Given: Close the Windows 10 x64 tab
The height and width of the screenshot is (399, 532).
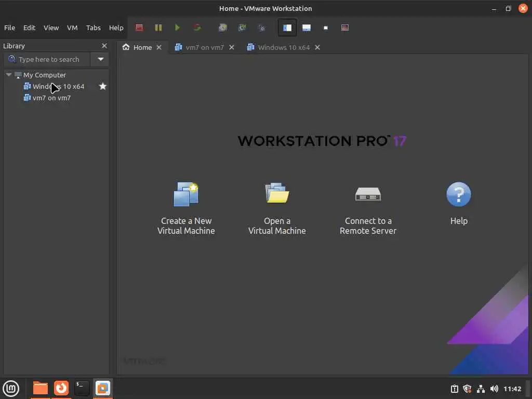Looking at the screenshot, I should 317,47.
